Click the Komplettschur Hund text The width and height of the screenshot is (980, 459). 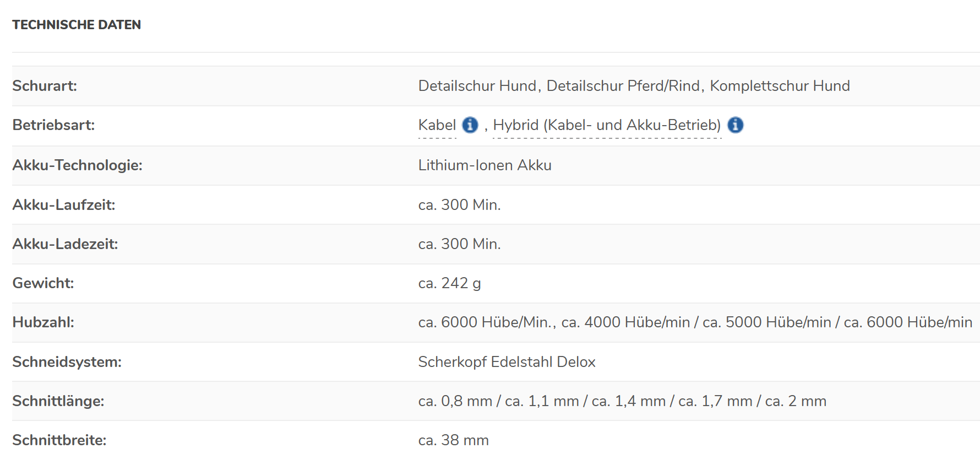click(780, 86)
